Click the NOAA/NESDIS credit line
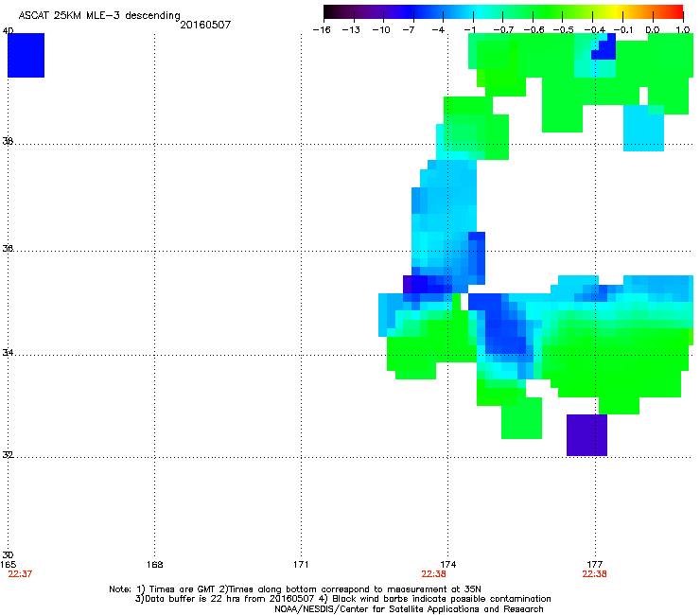The width and height of the screenshot is (700, 615). coord(409,609)
